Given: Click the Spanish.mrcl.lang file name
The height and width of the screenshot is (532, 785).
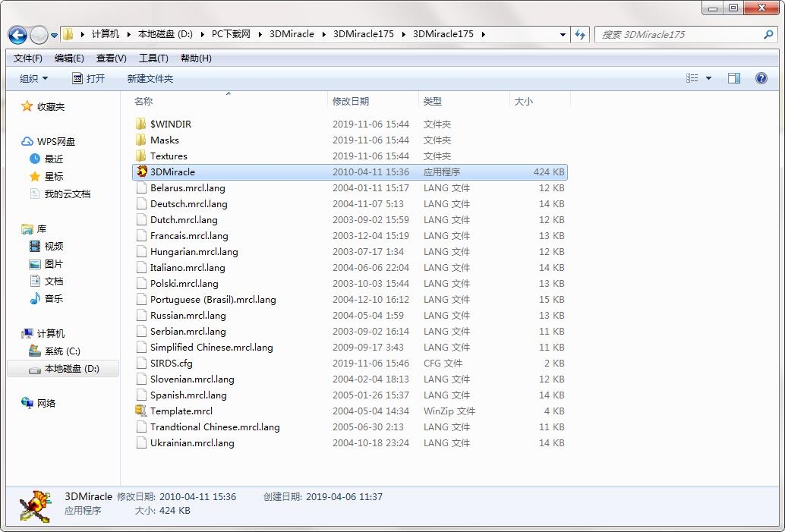Looking at the screenshot, I should 188,395.
